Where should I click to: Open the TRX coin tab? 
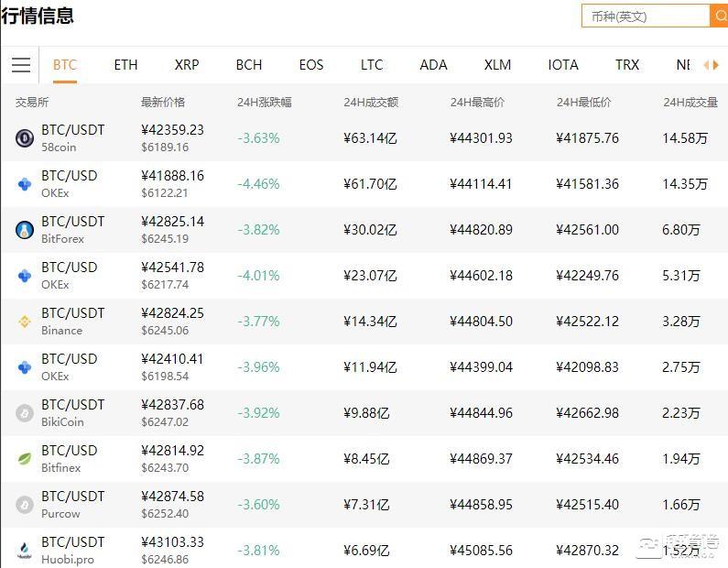click(x=627, y=65)
